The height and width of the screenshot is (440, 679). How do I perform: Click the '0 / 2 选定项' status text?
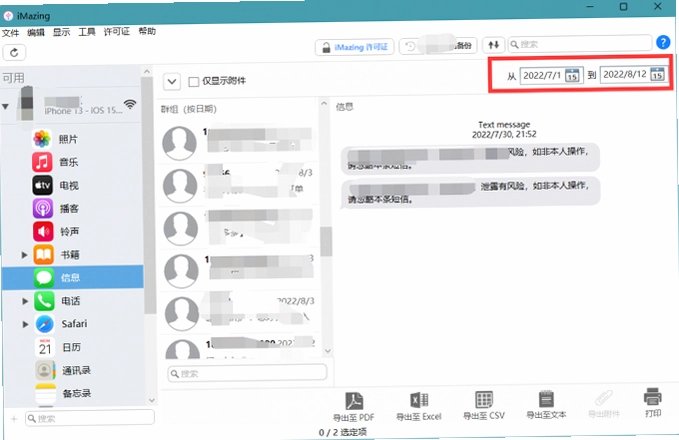coord(343,432)
